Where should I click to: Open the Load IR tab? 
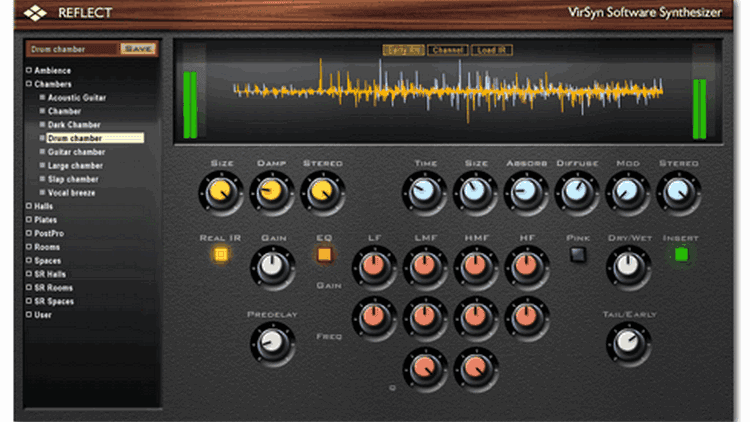[492, 50]
